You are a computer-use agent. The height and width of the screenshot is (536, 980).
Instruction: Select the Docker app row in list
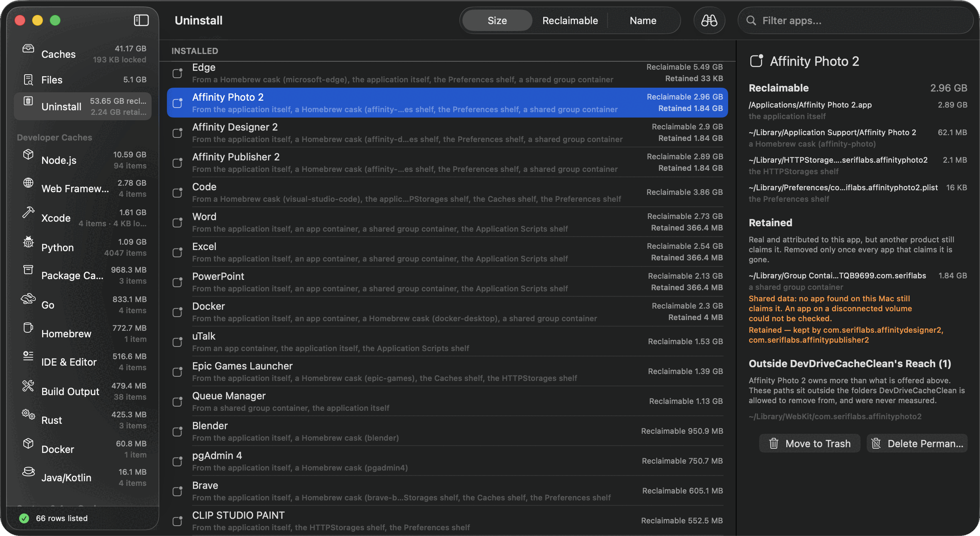coord(448,312)
